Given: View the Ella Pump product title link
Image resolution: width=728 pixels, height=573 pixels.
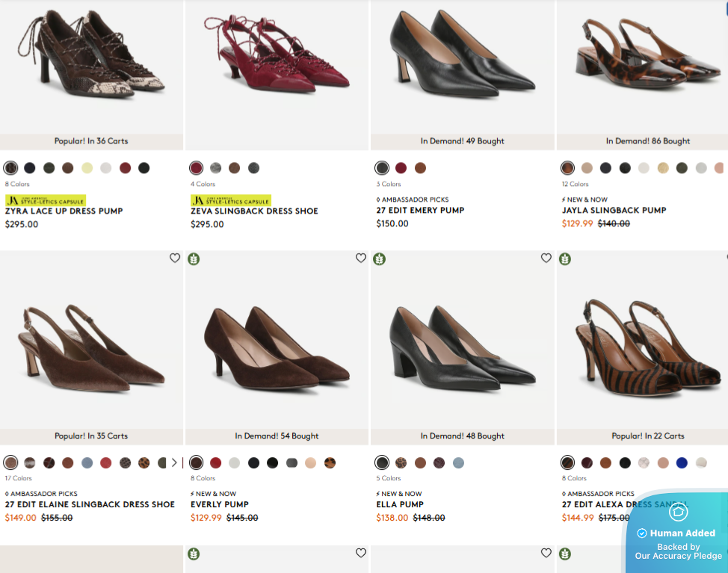Looking at the screenshot, I should click(400, 504).
